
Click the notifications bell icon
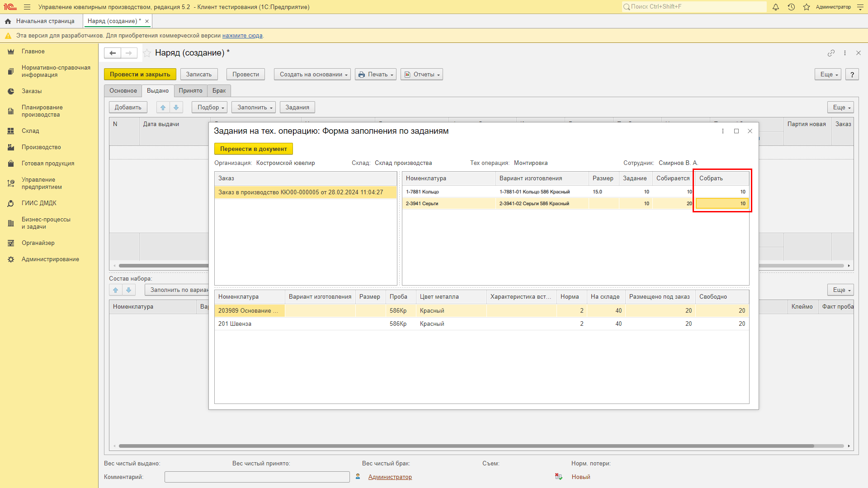pyautogui.click(x=776, y=7)
